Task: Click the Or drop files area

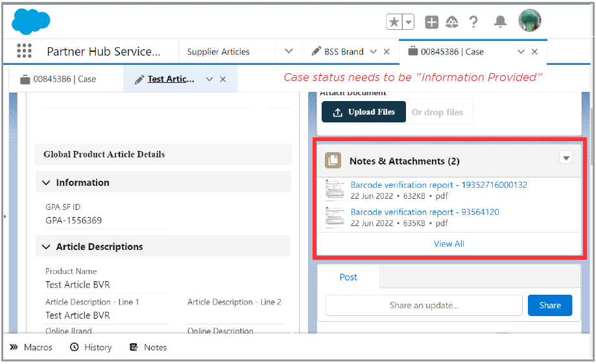Action: (x=438, y=112)
